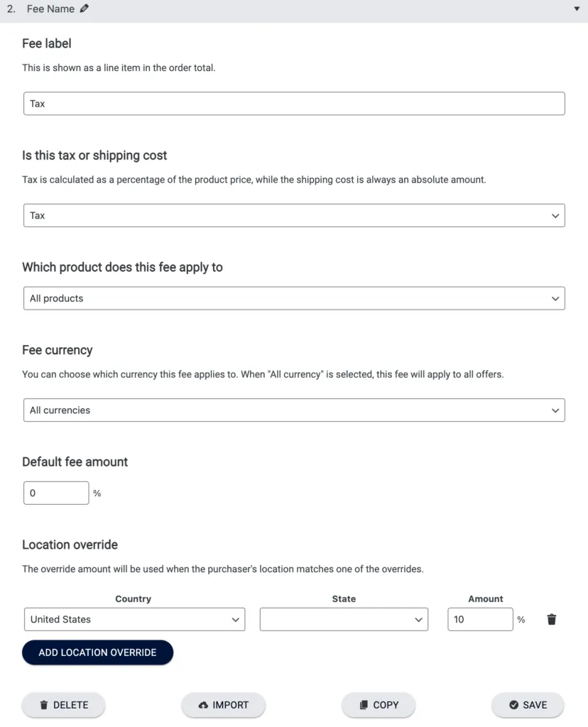Viewport: 588px width, 727px height.
Task: Click the trash icon inside the DELETE button
Action: click(x=44, y=705)
